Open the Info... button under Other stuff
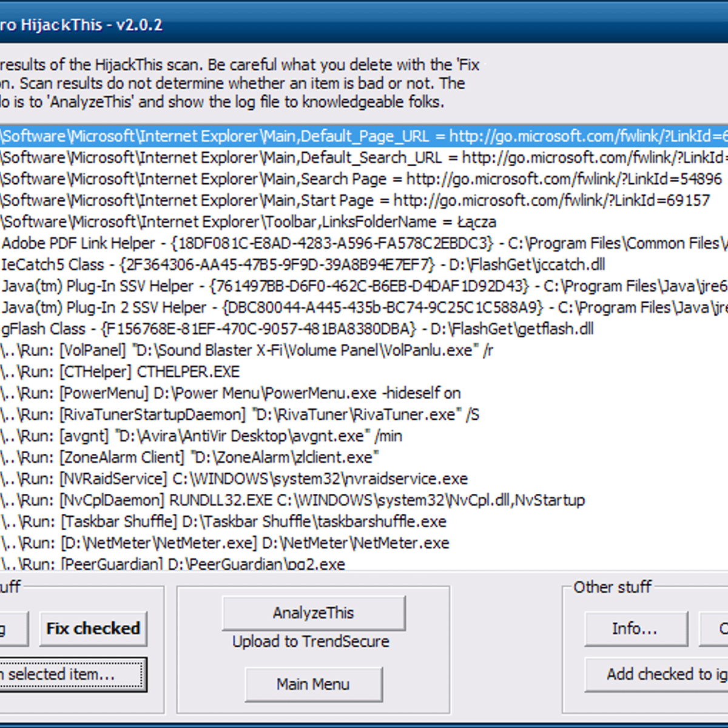This screenshot has width=728, height=728. click(x=635, y=629)
